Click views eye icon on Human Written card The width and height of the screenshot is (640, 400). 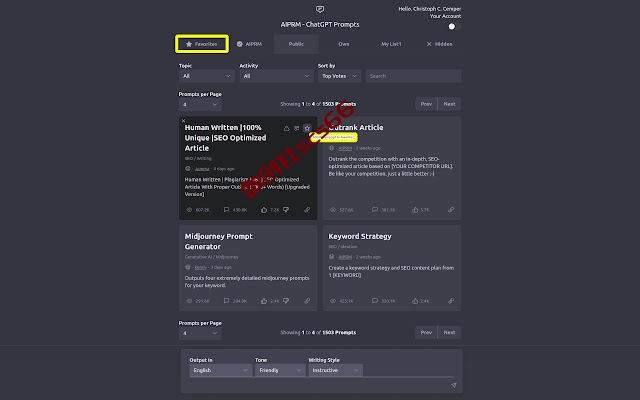pos(189,210)
